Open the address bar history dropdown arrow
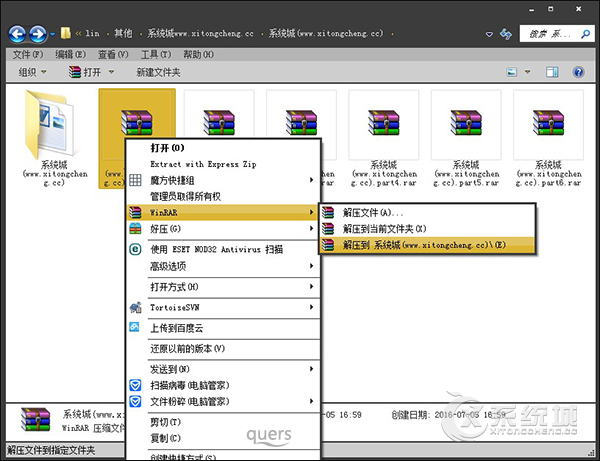Viewport: 600px width, 461px height. 489,34
